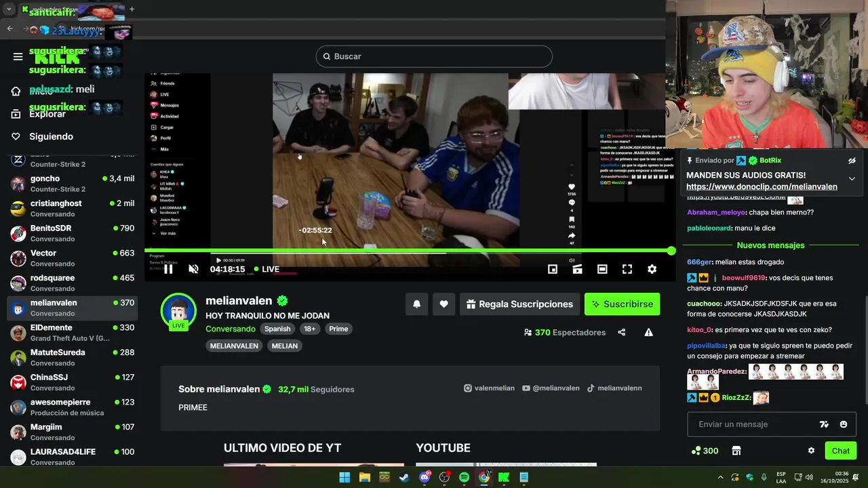Open the chat shop icon
868x488 pixels.
(x=736, y=451)
